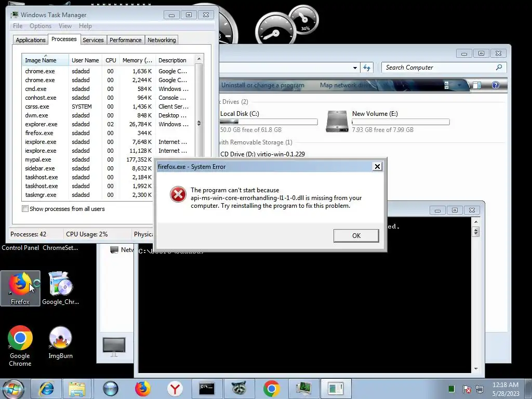Sort processes by the Image Name column
The height and width of the screenshot is (399, 532).
[45, 60]
